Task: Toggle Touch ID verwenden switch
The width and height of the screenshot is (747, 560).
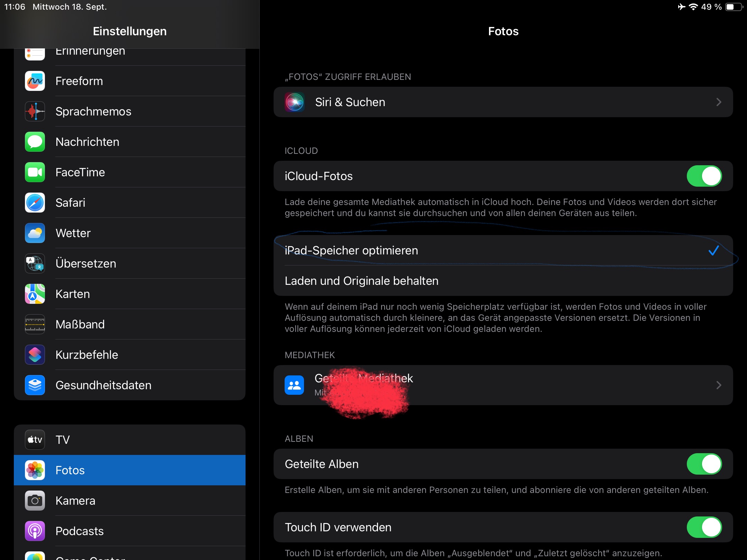Action: click(x=704, y=527)
